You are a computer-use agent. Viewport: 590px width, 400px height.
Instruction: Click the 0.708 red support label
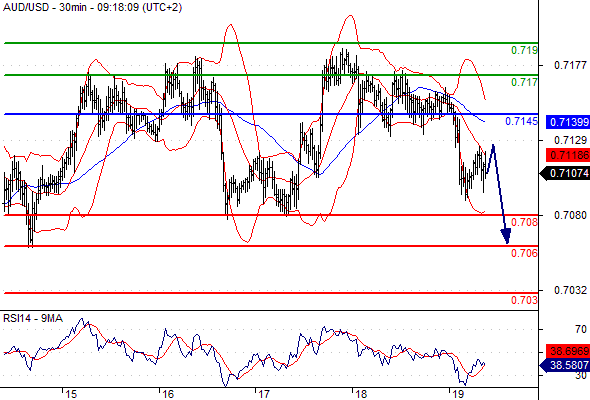pyautogui.click(x=524, y=222)
